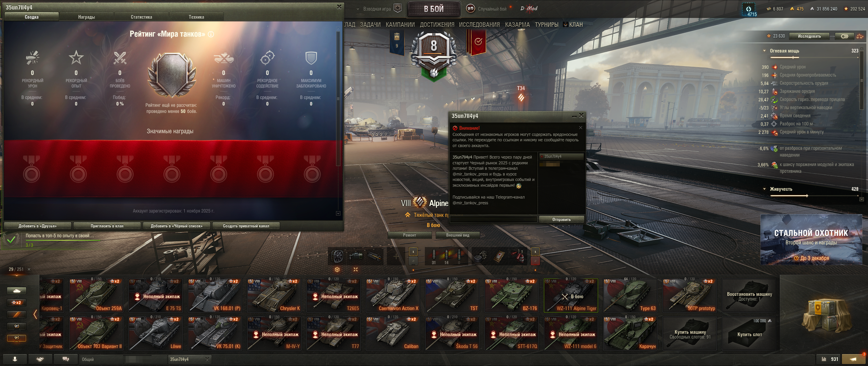
Task: Select equipment loadout 2 toggle
Action: pos(413,261)
